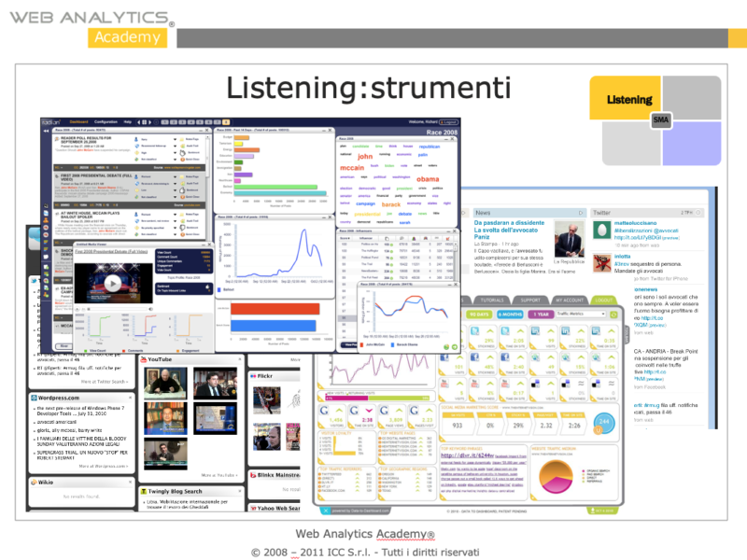Click the Logout button in Radian6 header

click(448, 122)
